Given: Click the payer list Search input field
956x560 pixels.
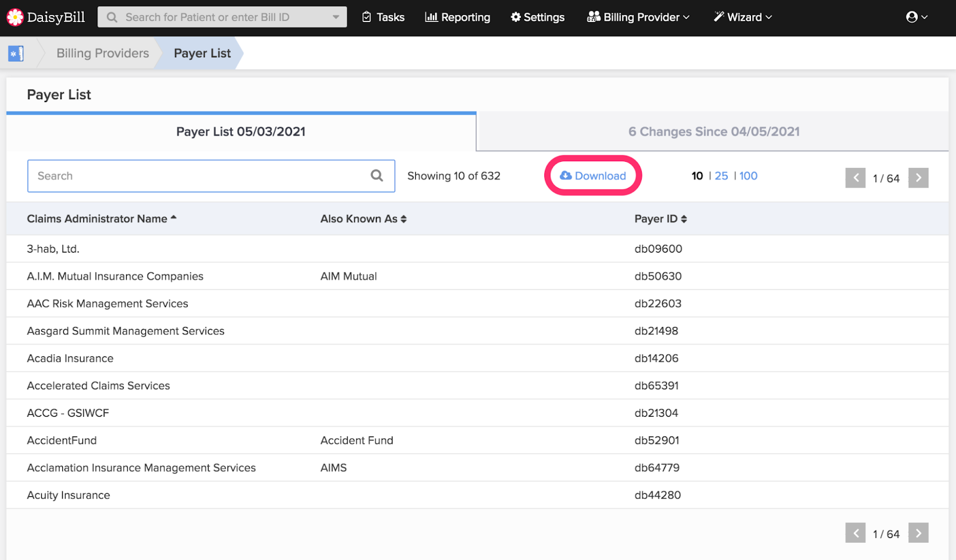Looking at the screenshot, I should (197, 176).
